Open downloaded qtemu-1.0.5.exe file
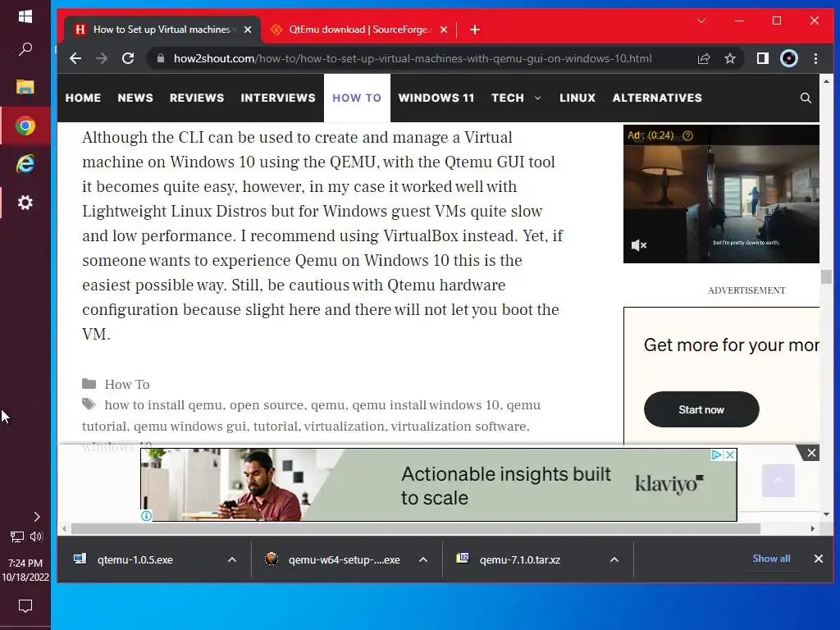840x630 pixels. click(135, 559)
